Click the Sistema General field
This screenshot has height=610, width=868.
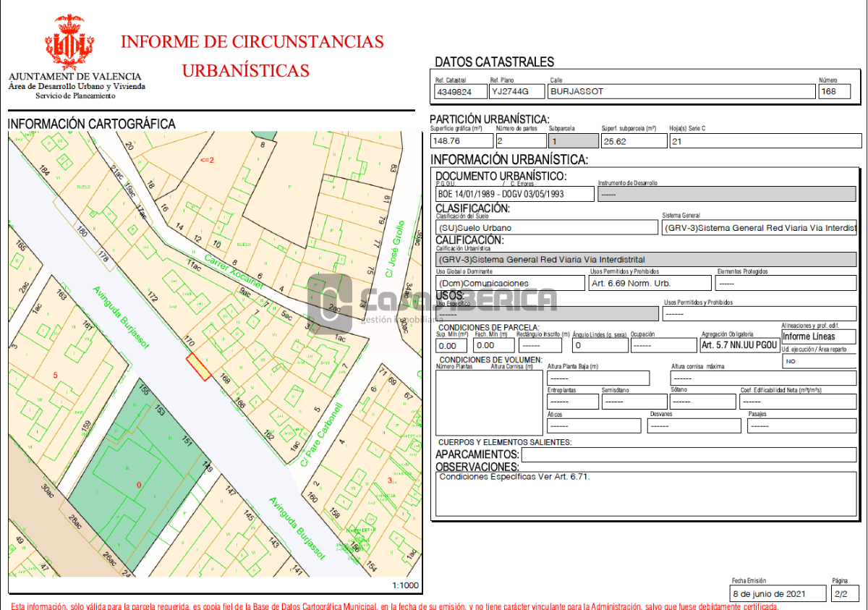(x=759, y=227)
